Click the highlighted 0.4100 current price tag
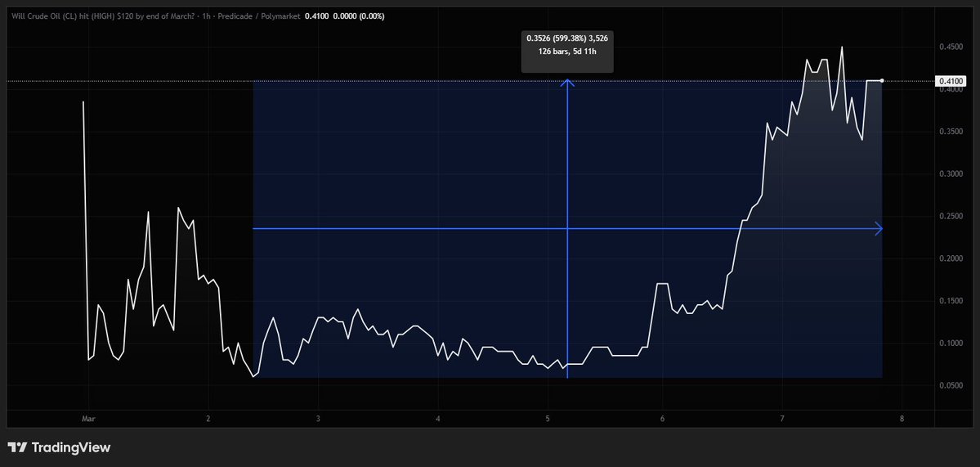This screenshot has height=467, width=980. click(950, 81)
